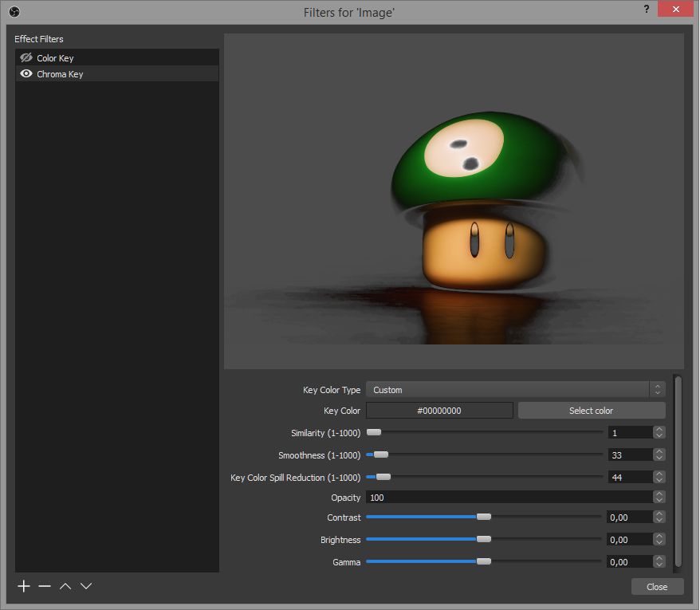Click the remove filter minus icon
This screenshot has height=610, width=700.
(x=44, y=586)
